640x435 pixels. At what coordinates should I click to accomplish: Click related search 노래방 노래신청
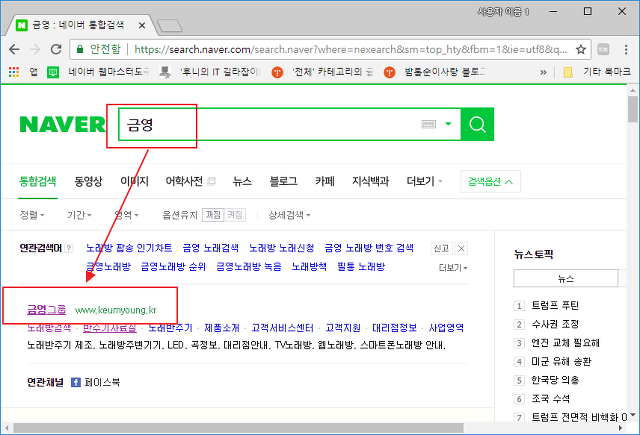(281, 248)
